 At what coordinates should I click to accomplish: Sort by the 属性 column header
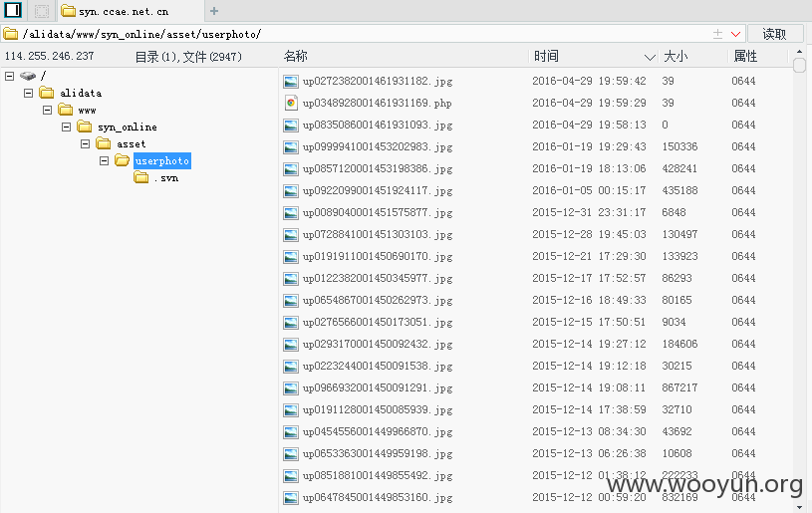(x=745, y=56)
